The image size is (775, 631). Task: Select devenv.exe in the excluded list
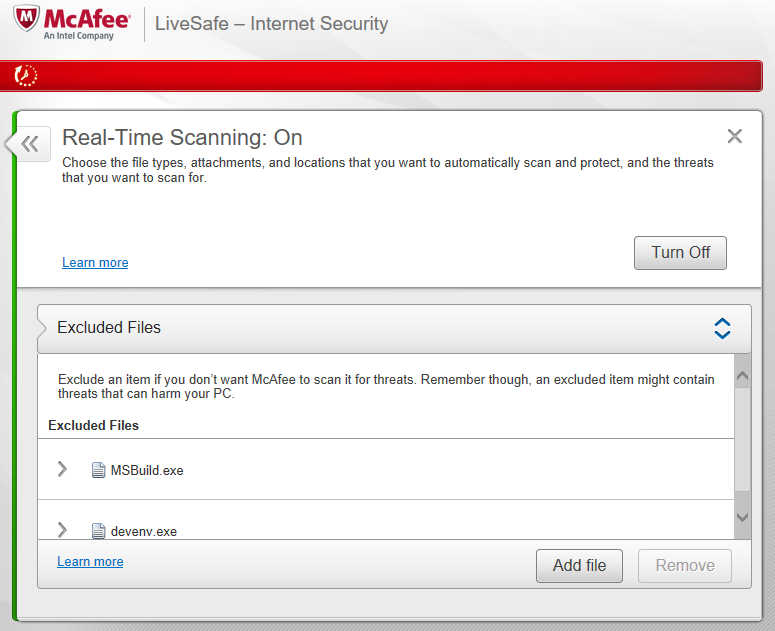coord(144,531)
